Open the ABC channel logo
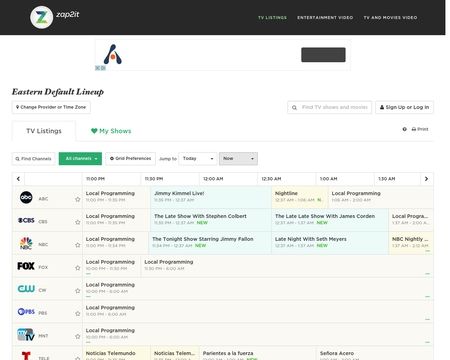Image resolution: width=450 pixels, height=360 pixels. tap(26, 197)
